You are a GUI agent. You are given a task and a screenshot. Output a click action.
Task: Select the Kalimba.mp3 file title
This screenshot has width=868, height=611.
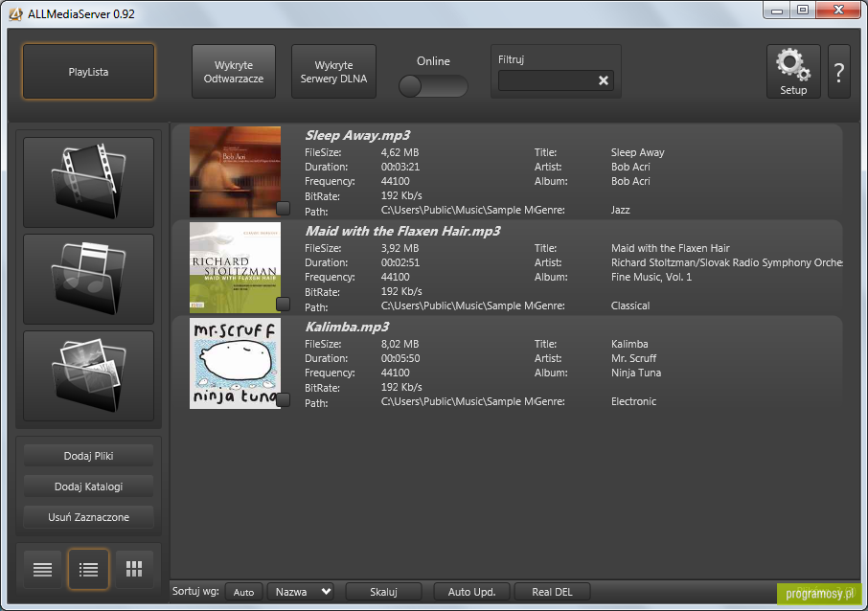(x=347, y=328)
